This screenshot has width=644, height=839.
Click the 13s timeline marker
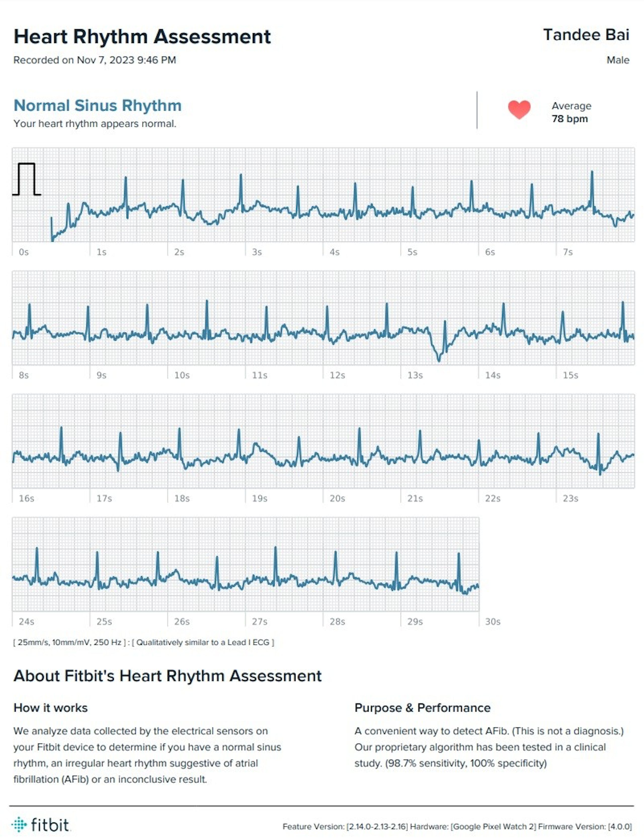[415, 375]
